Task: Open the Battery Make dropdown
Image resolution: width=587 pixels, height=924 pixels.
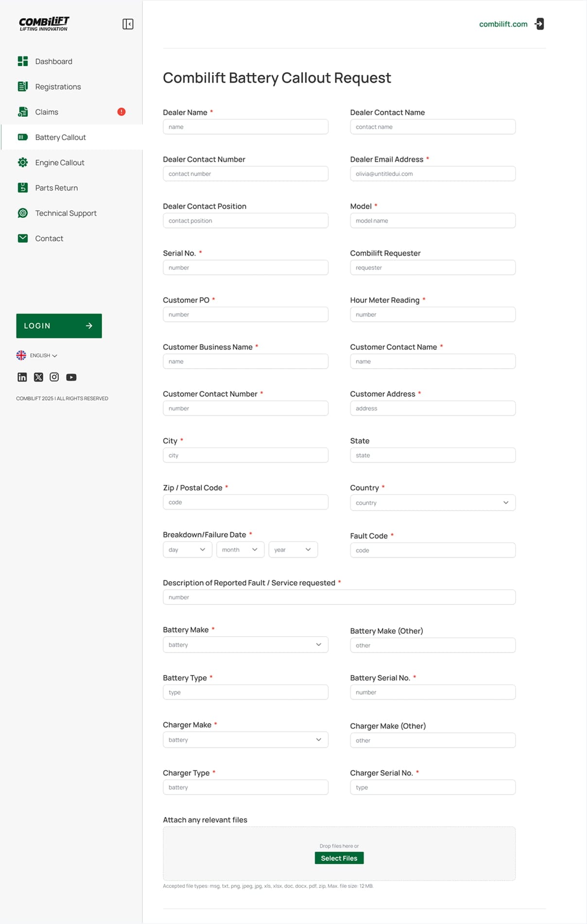Action: [245, 644]
